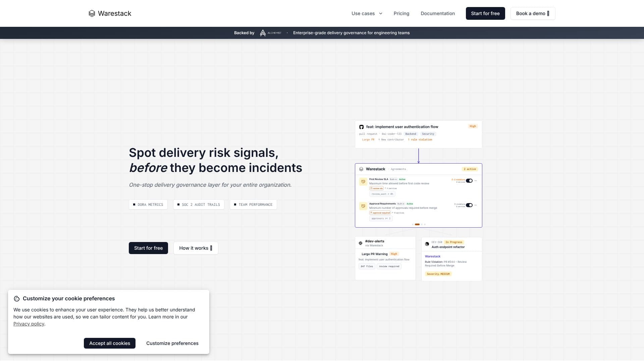Click the Warestack layers icon in Agreements panel
Screen dimensions: 644x362
[361, 169]
